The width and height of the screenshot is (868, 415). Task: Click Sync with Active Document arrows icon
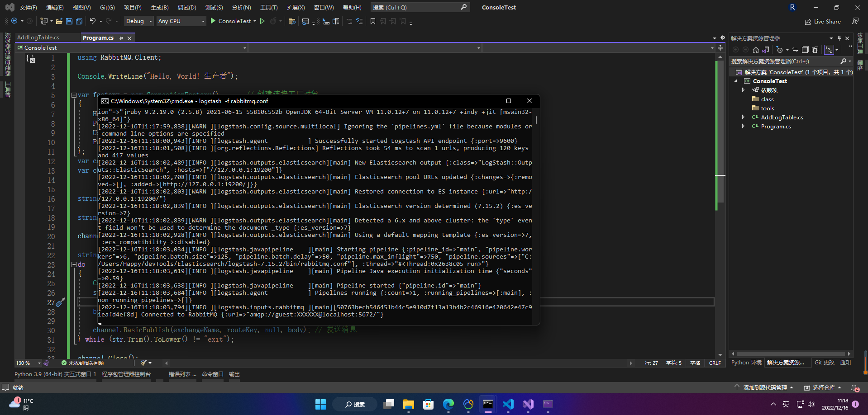click(x=795, y=50)
